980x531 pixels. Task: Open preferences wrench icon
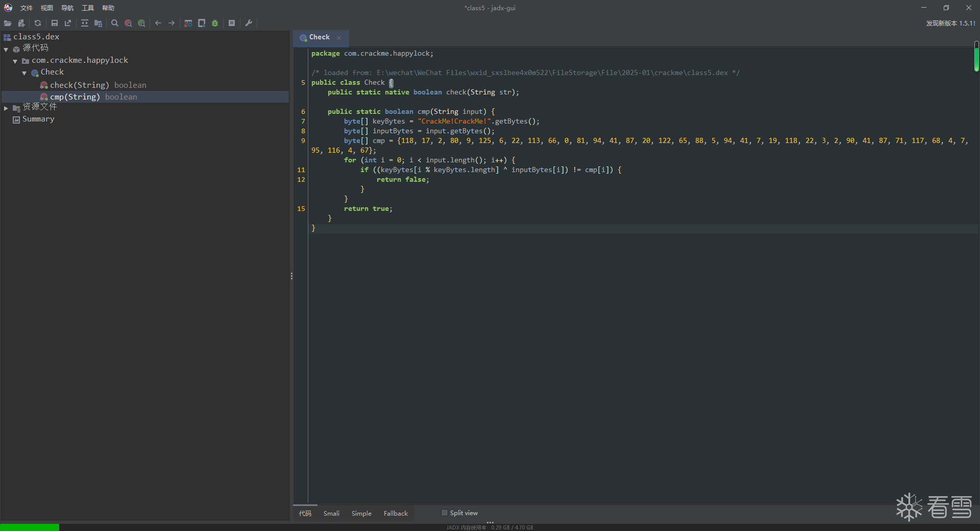249,23
